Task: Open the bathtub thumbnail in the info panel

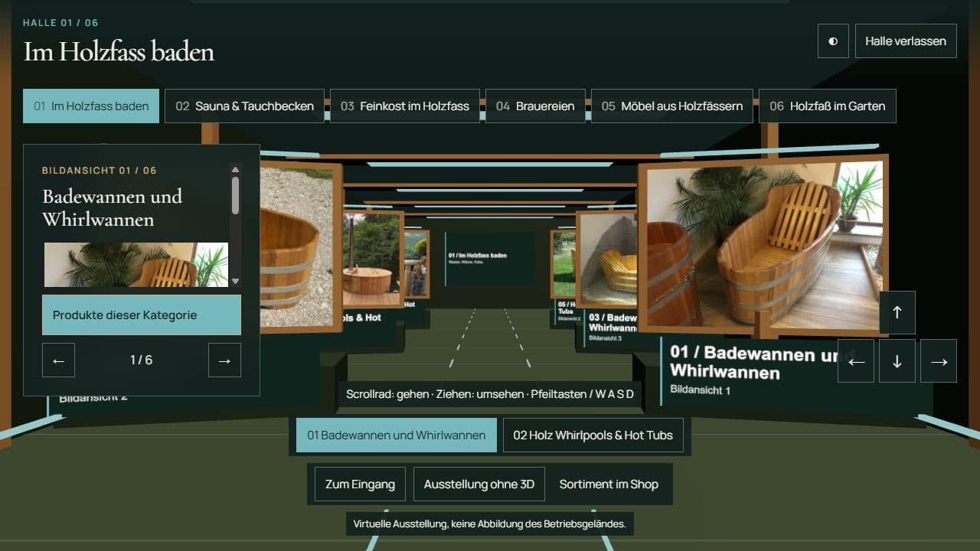Action: coord(136,265)
